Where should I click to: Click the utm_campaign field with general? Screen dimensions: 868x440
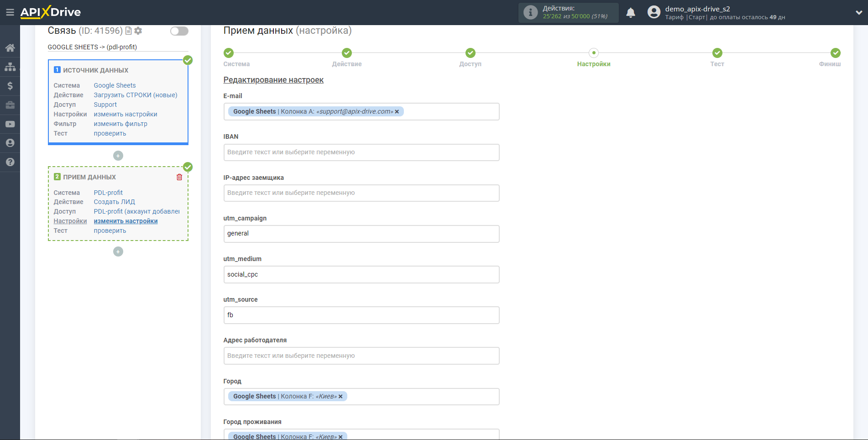click(x=361, y=234)
